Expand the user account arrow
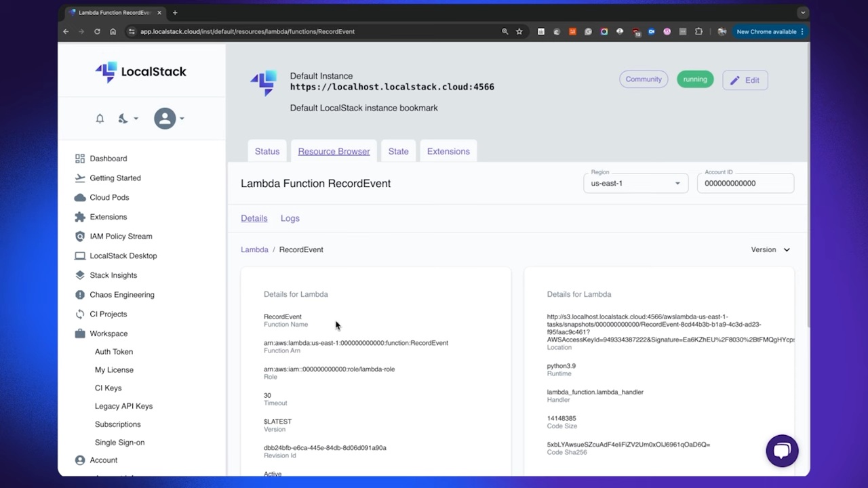 (x=182, y=119)
